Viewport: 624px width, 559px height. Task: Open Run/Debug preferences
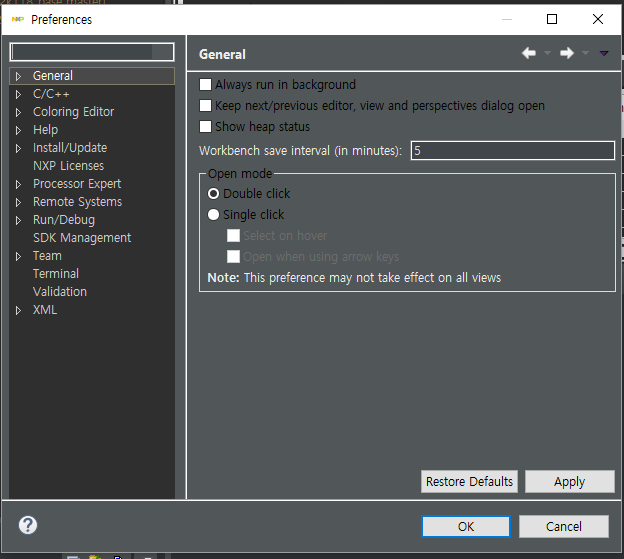(x=64, y=220)
